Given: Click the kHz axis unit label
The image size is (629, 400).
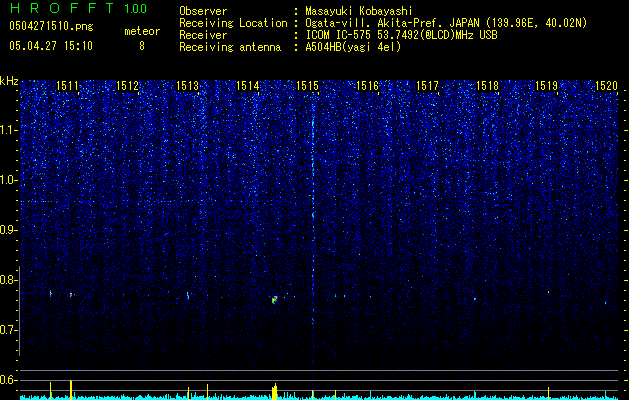Looking at the screenshot, I should [x=9, y=81].
